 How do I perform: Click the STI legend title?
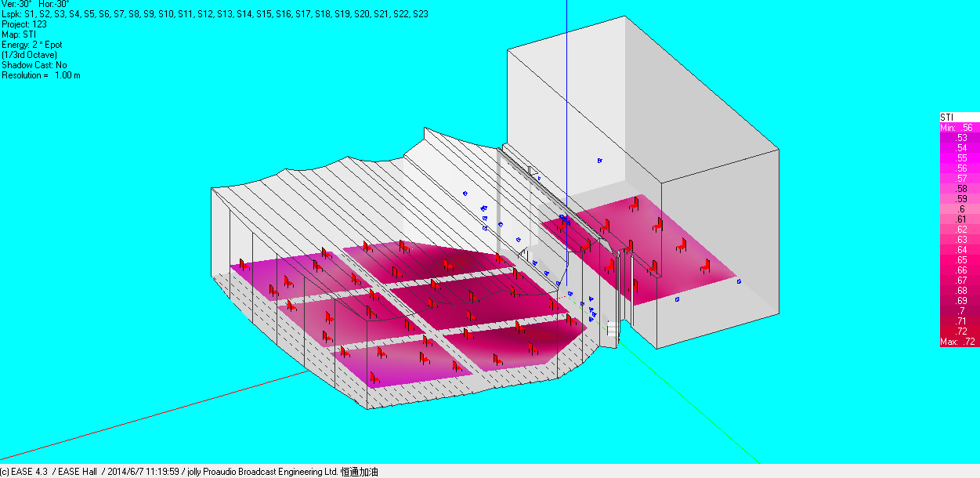[x=947, y=118]
